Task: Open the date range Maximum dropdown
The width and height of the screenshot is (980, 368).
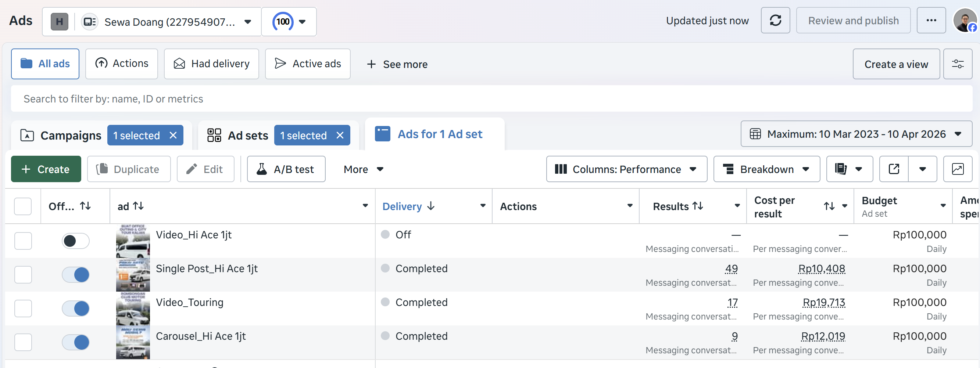Action: [x=856, y=134]
